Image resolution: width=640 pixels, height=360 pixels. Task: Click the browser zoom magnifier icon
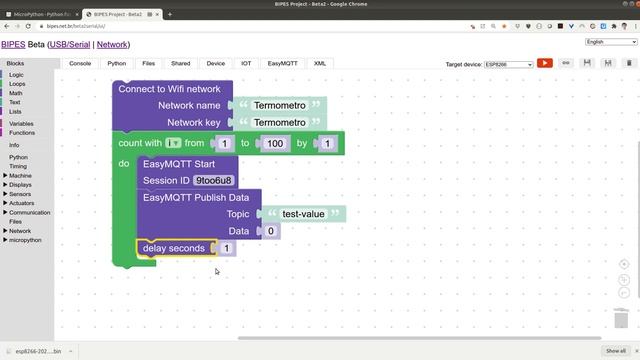[x=493, y=26]
